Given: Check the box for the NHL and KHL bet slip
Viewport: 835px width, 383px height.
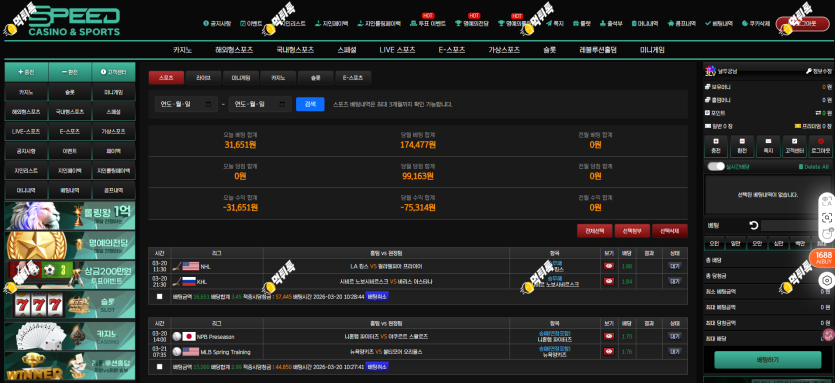Looking at the screenshot, I should (159, 296).
